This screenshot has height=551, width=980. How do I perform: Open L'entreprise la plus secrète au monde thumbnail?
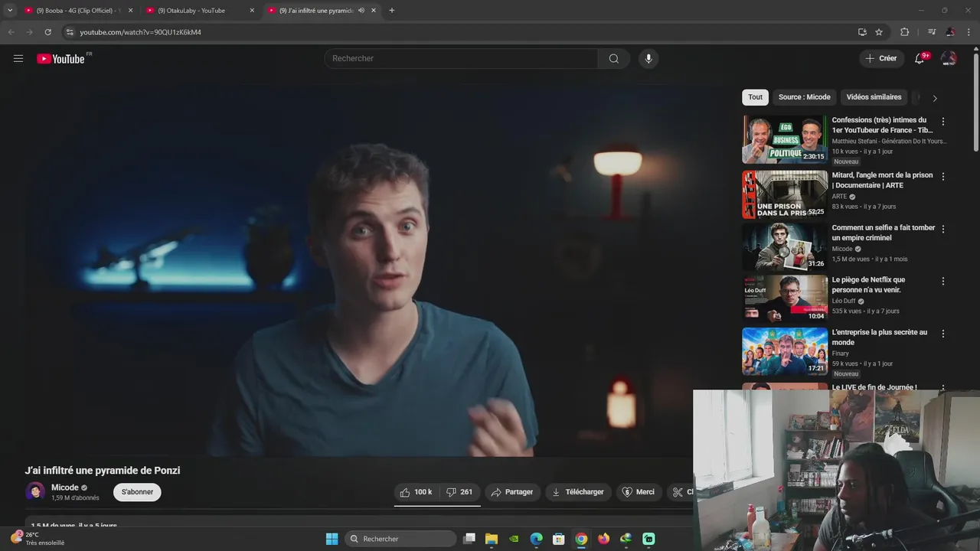(x=785, y=351)
